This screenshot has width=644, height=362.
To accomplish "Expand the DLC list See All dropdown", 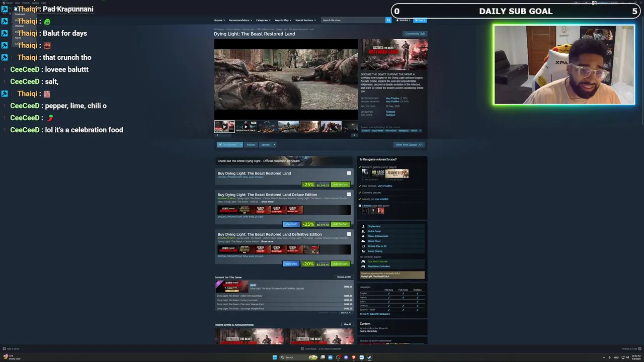I will (x=345, y=313).
